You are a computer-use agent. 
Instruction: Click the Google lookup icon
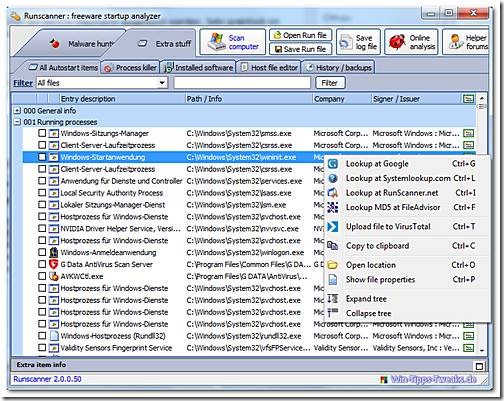point(333,164)
